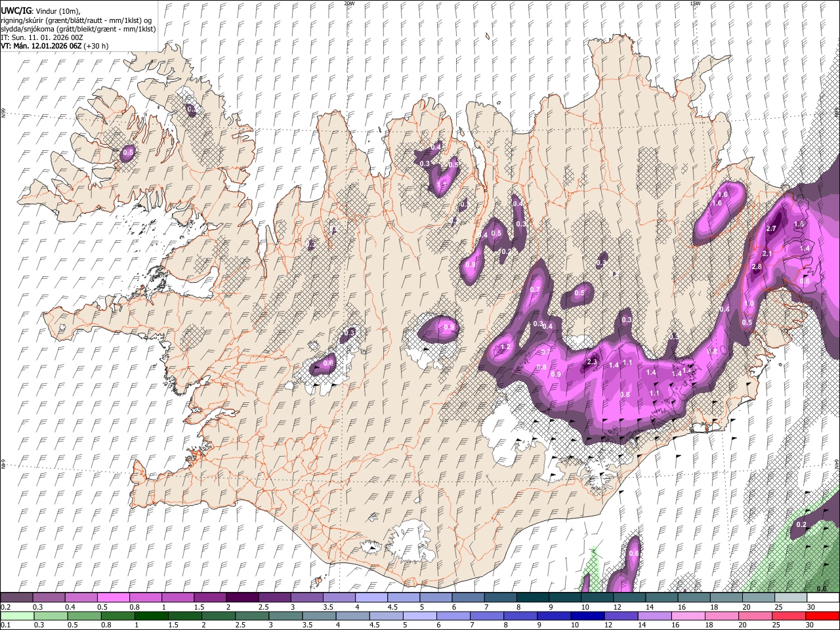Click the 20W longitude label
The height and width of the screenshot is (630, 840).
tap(349, 3)
